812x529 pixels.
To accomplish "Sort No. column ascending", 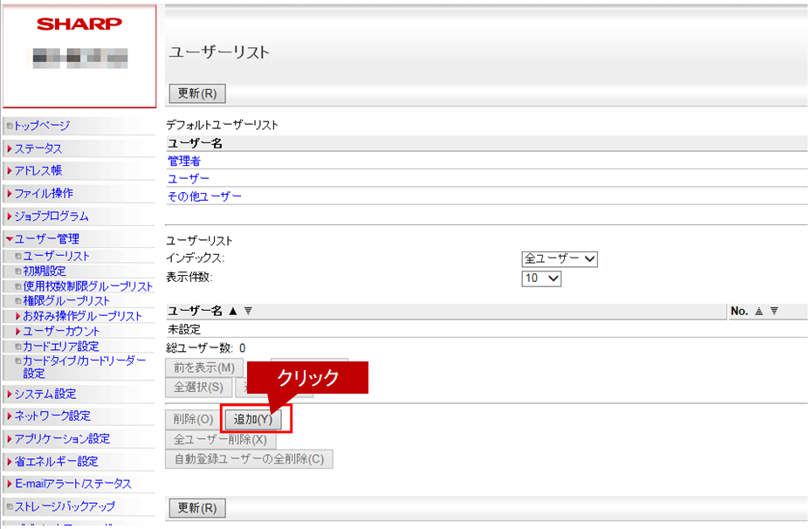I will [758, 312].
